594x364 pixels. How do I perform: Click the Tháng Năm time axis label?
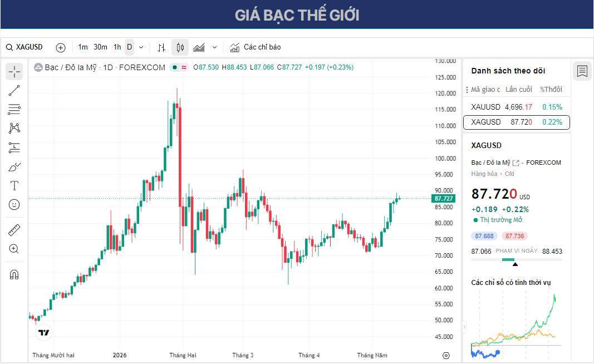(x=372, y=355)
